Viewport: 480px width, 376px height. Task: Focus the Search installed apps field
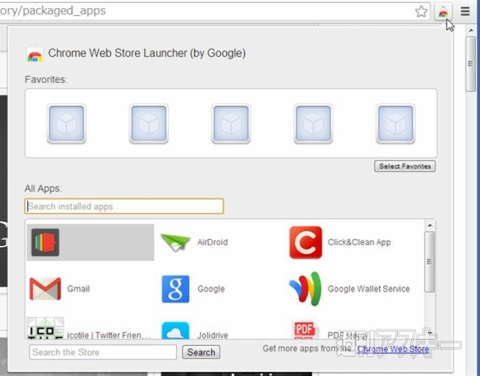[124, 206]
